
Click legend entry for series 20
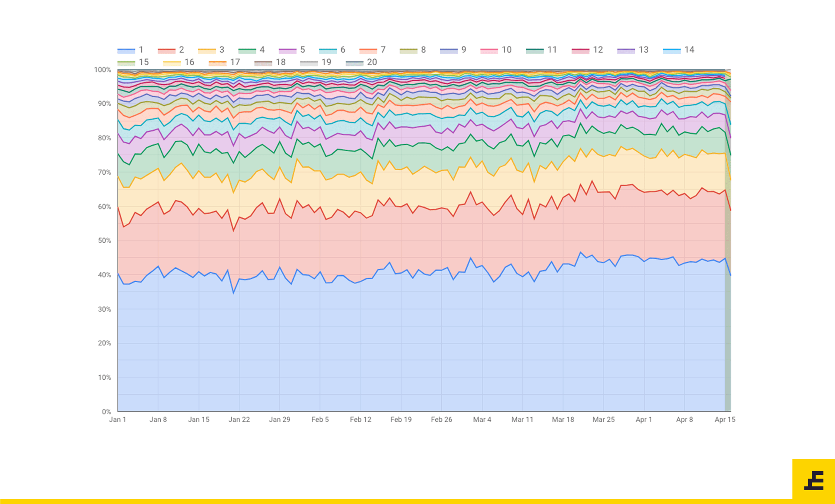(x=361, y=62)
